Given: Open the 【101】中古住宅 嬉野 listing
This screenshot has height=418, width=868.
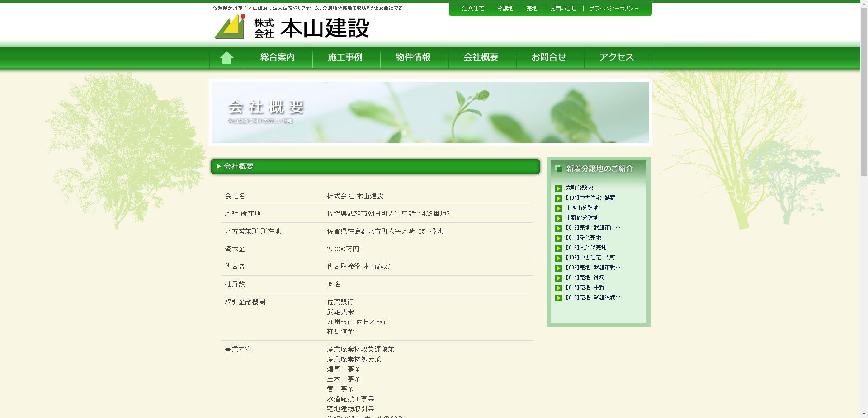Looking at the screenshot, I should tap(590, 198).
